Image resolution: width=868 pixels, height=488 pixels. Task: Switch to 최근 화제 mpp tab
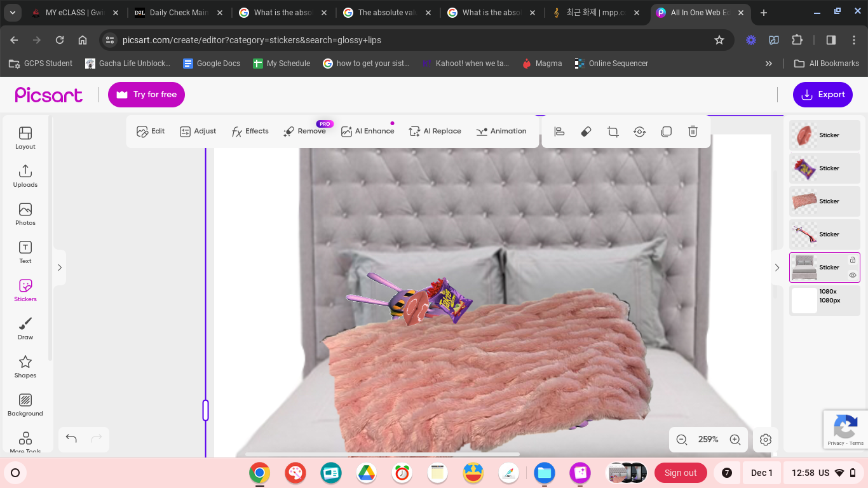tap(594, 13)
